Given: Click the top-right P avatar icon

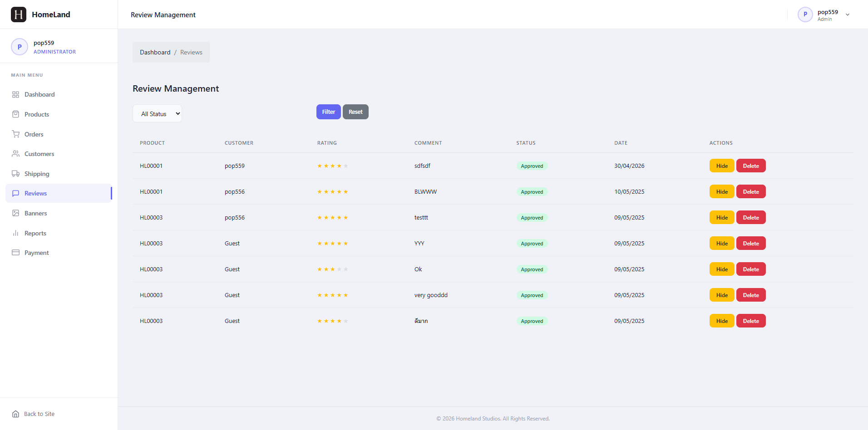Looking at the screenshot, I should [805, 15].
